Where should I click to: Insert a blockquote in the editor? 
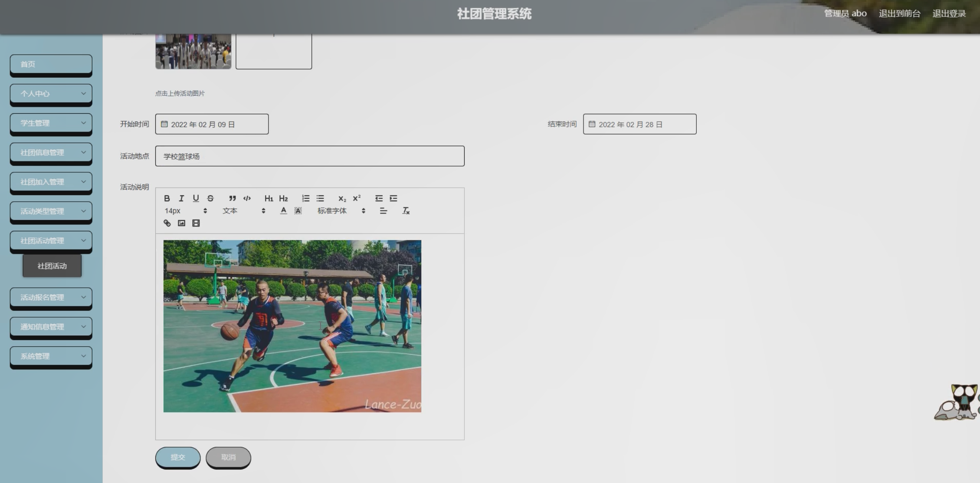click(x=233, y=198)
